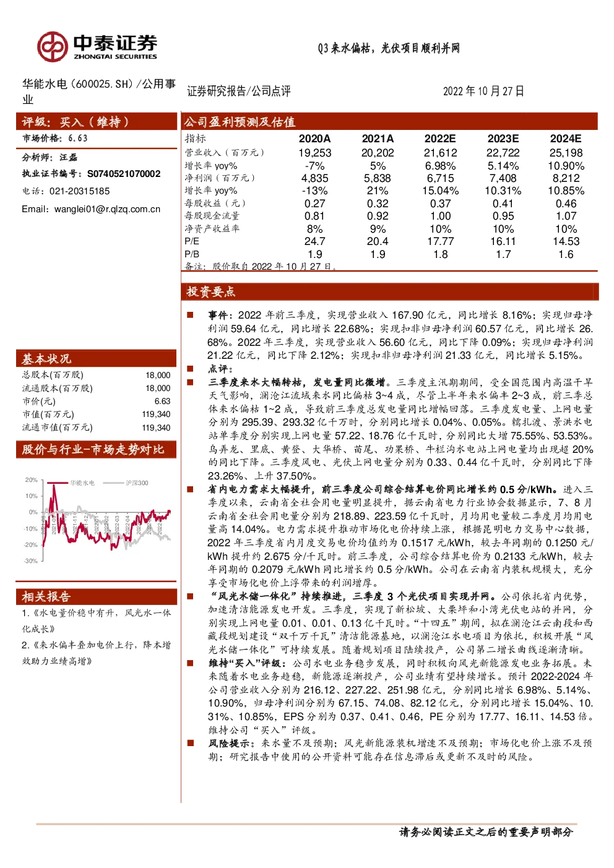Click '证券研究报告/公司点评' label

point(239,91)
